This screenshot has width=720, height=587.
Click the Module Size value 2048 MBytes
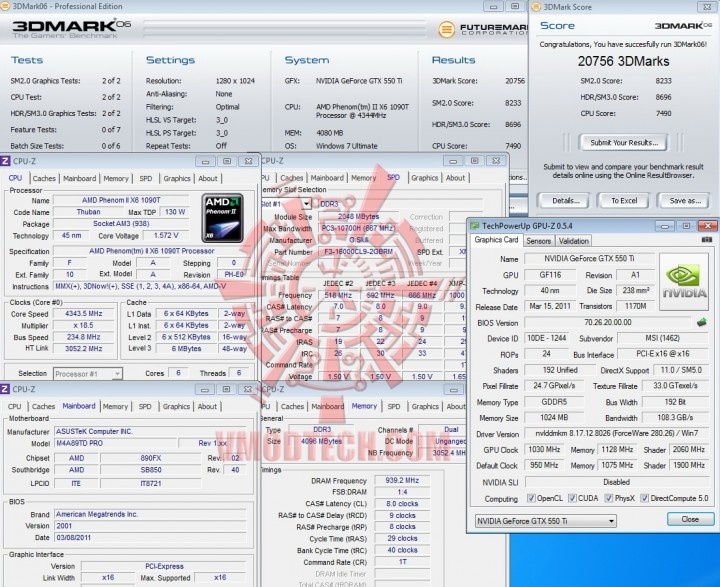[x=359, y=217]
